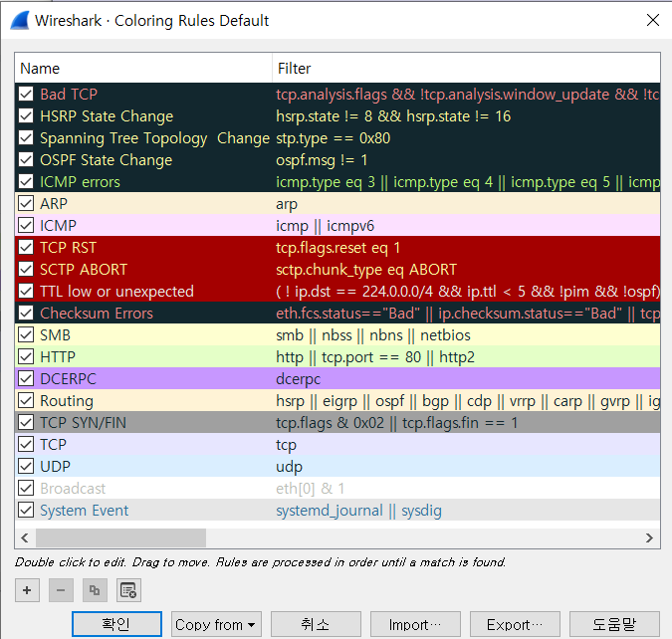Image resolution: width=672 pixels, height=639 pixels.
Task: Select the Checksum Errors rule name
Action: pyautogui.click(x=97, y=313)
